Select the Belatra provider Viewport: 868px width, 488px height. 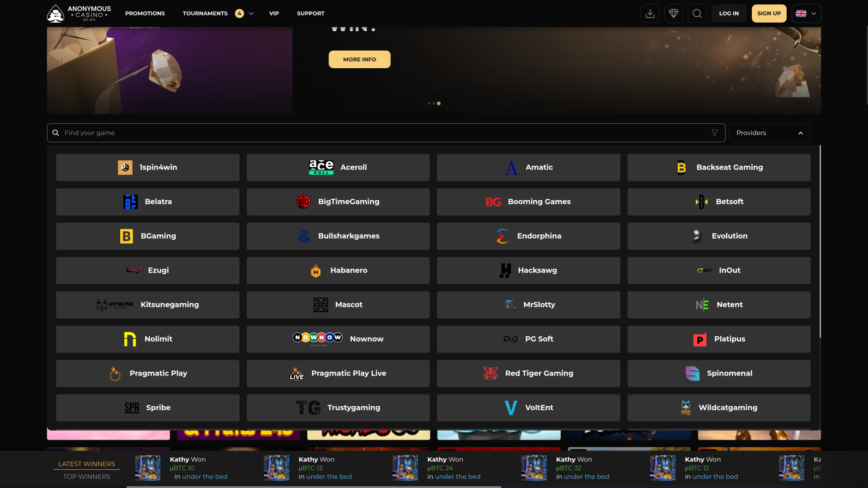point(148,202)
